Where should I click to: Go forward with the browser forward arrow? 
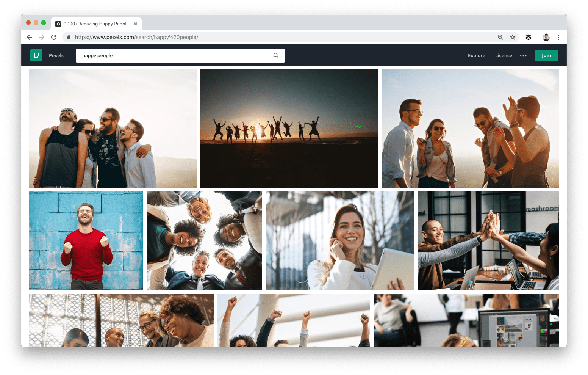[x=42, y=37]
